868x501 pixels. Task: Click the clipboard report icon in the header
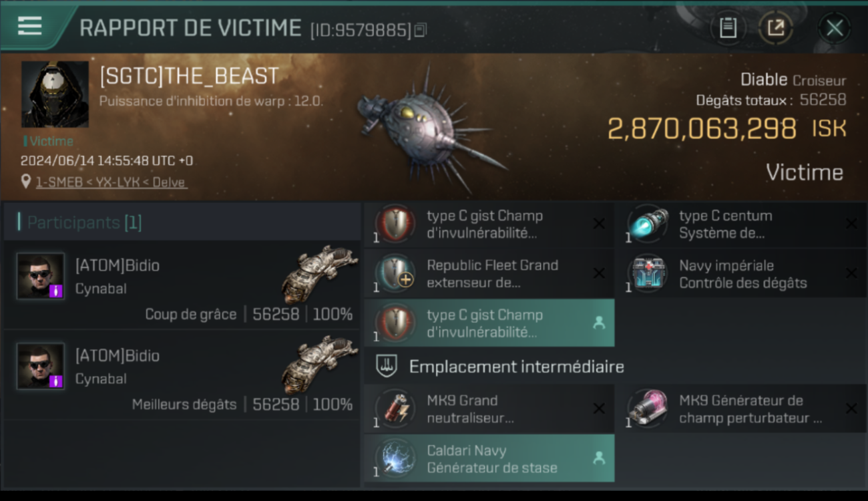click(x=728, y=27)
